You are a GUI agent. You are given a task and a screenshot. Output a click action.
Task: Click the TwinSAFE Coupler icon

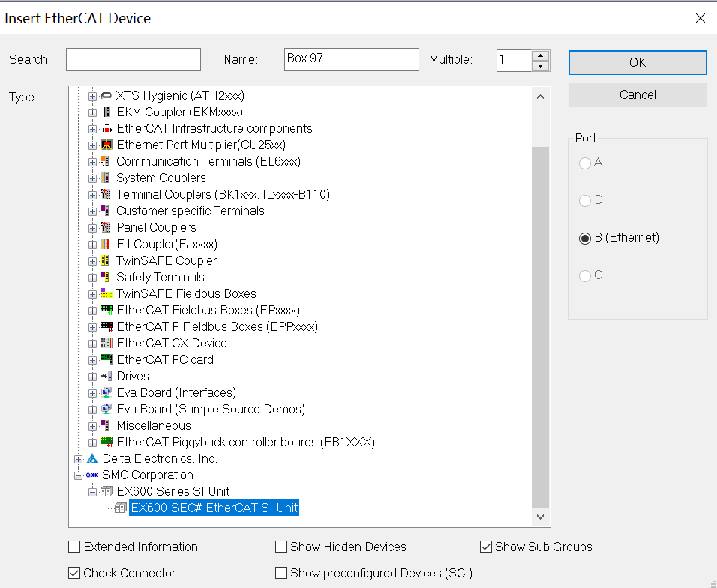105,260
